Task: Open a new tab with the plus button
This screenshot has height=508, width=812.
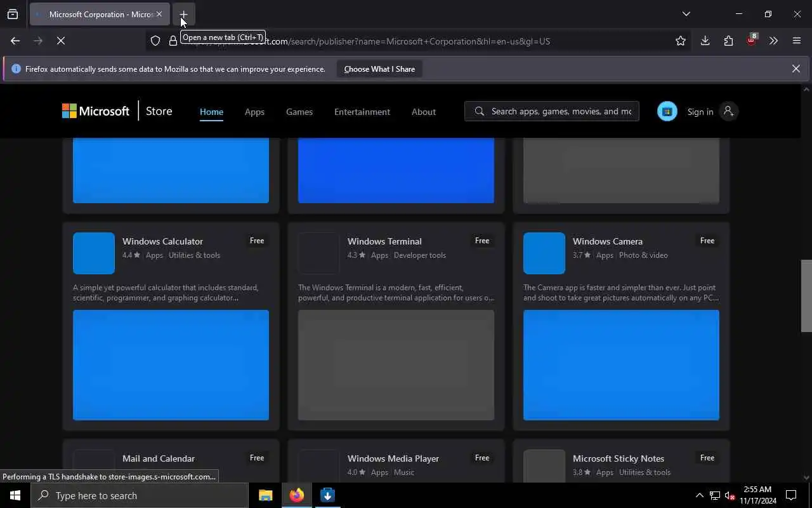Action: click(x=183, y=14)
